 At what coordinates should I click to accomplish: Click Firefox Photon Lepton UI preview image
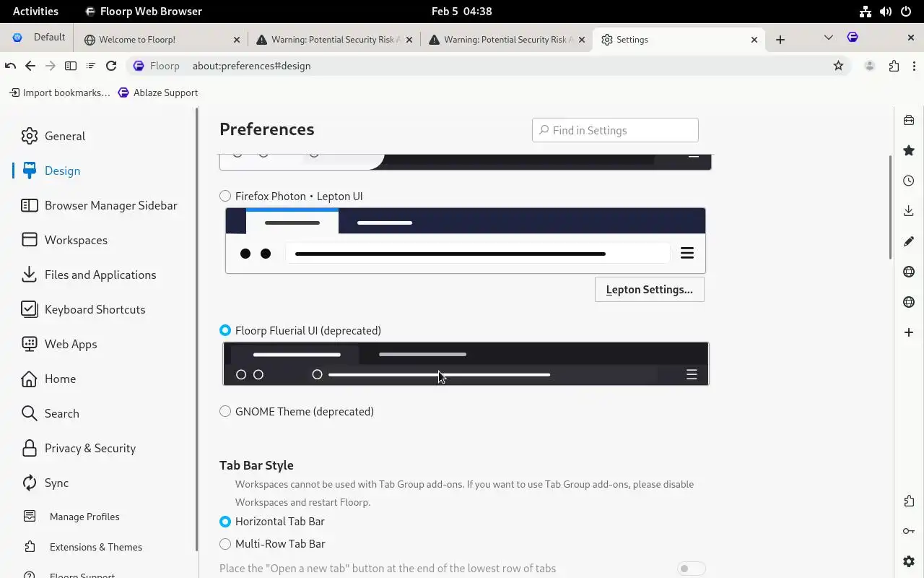pos(465,241)
